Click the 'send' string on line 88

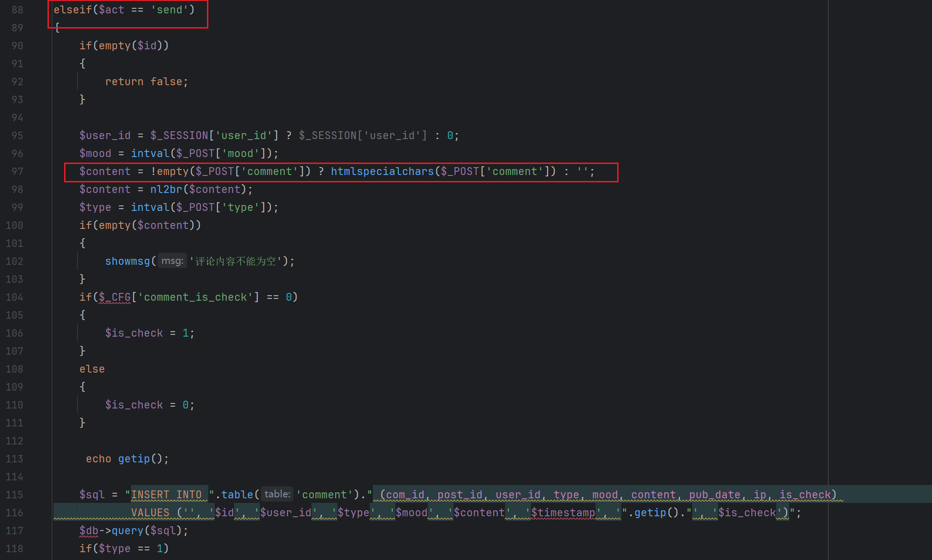170,10
